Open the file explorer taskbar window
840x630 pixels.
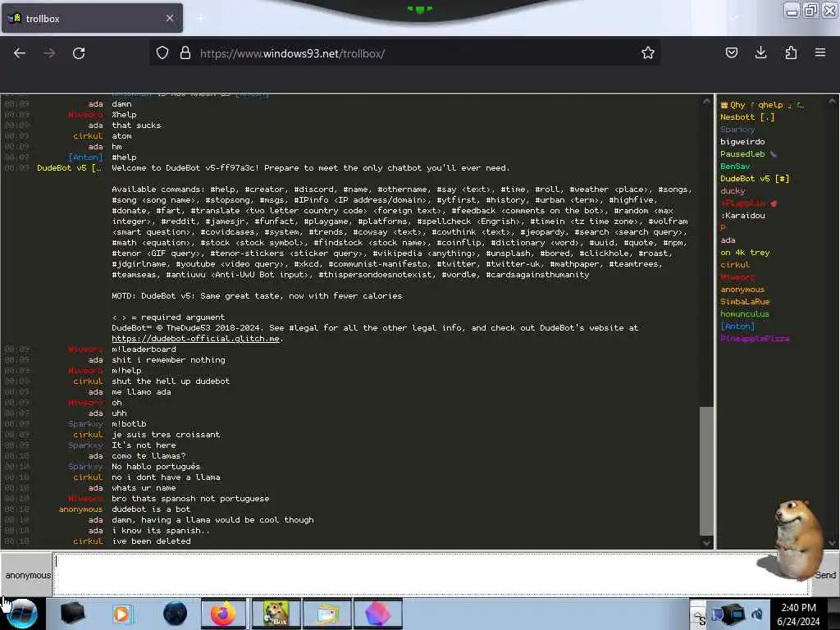pyautogui.click(x=327, y=614)
